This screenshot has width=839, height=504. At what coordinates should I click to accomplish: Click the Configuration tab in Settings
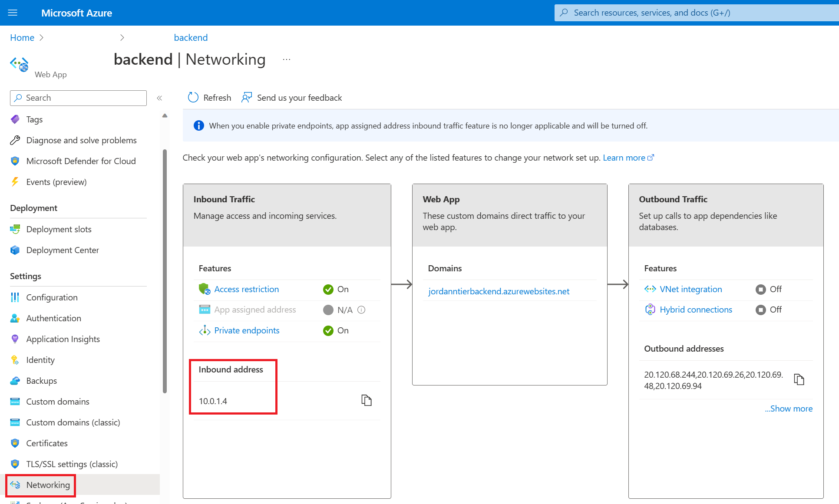pyautogui.click(x=52, y=297)
